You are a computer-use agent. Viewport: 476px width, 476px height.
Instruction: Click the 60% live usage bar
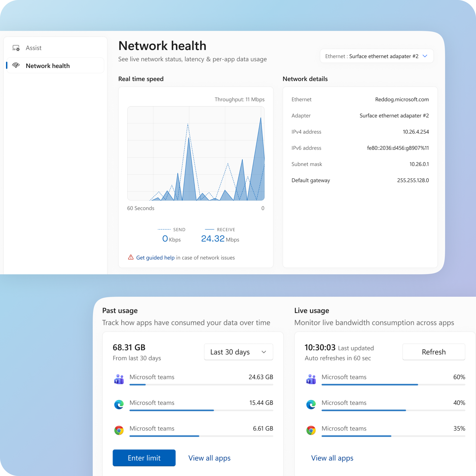pyautogui.click(x=393, y=385)
